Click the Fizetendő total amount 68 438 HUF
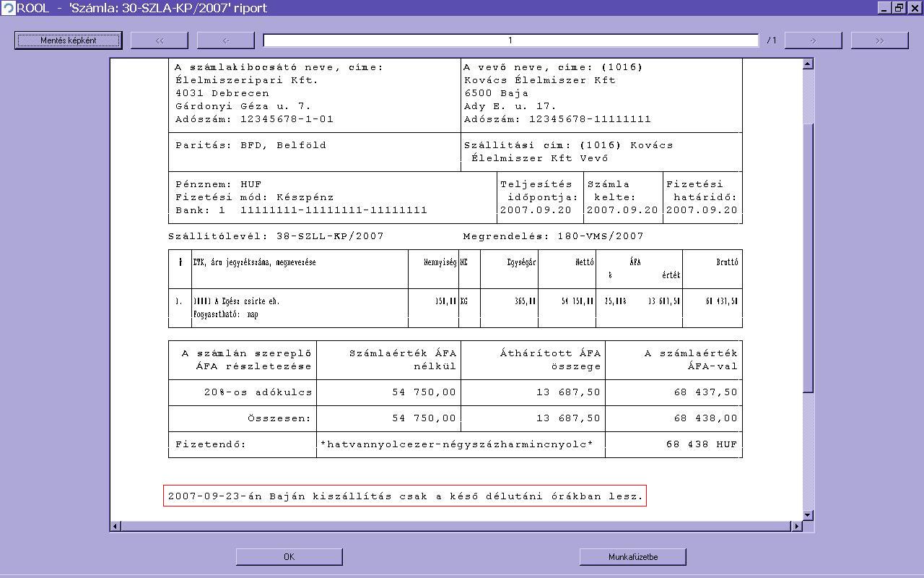This screenshot has height=578, width=924. click(x=701, y=444)
